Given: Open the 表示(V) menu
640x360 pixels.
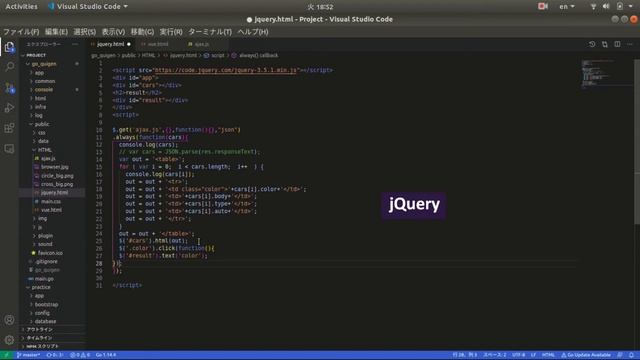Looking at the screenshot, I should pyautogui.click(x=113, y=31).
